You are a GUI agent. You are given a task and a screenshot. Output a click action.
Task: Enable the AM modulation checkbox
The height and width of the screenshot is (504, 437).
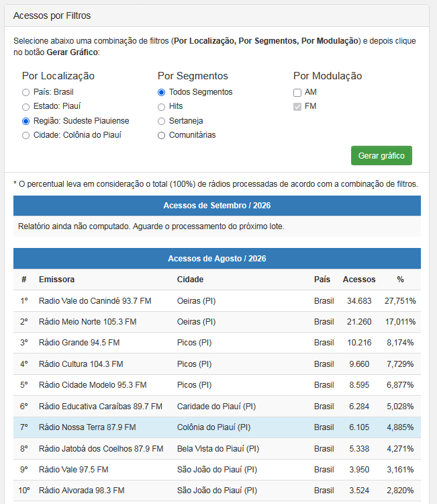click(x=297, y=93)
